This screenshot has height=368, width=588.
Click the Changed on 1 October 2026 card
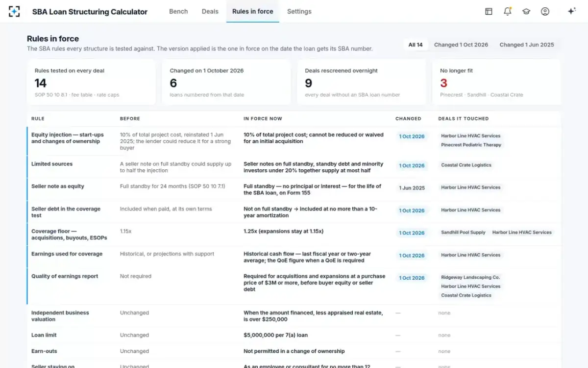pyautogui.click(x=226, y=82)
